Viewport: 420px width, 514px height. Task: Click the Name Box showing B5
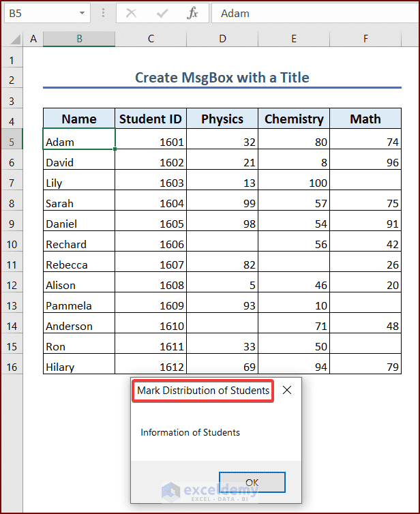[47, 14]
